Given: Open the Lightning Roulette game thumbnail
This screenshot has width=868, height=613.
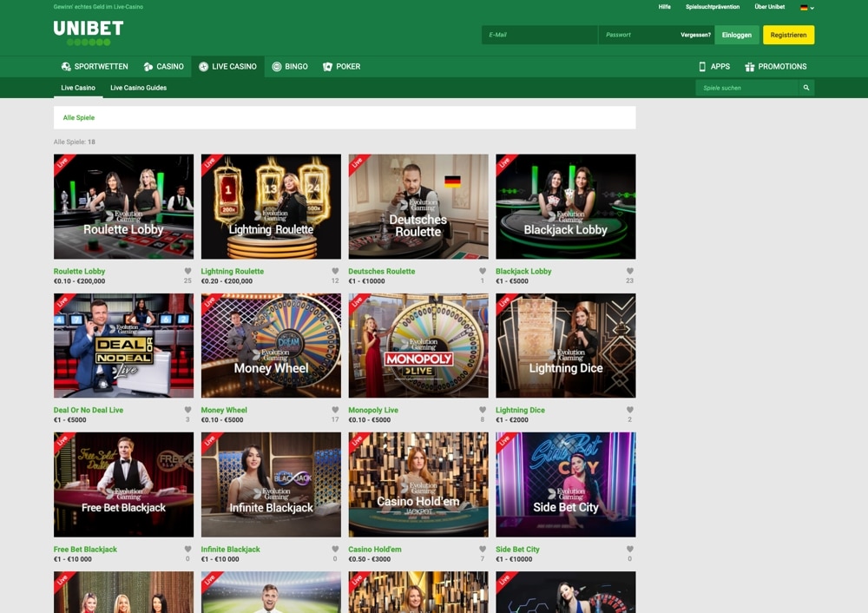Looking at the screenshot, I should [x=271, y=207].
